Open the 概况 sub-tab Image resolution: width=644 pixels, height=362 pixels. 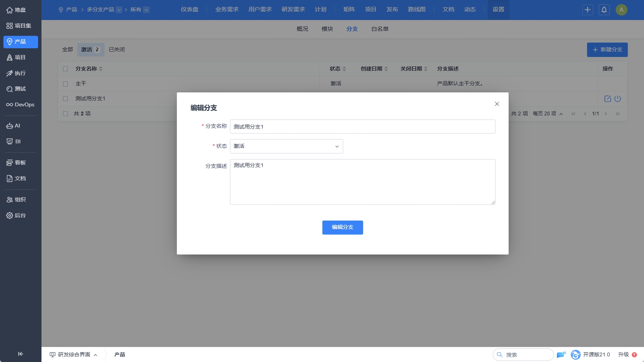click(x=302, y=29)
